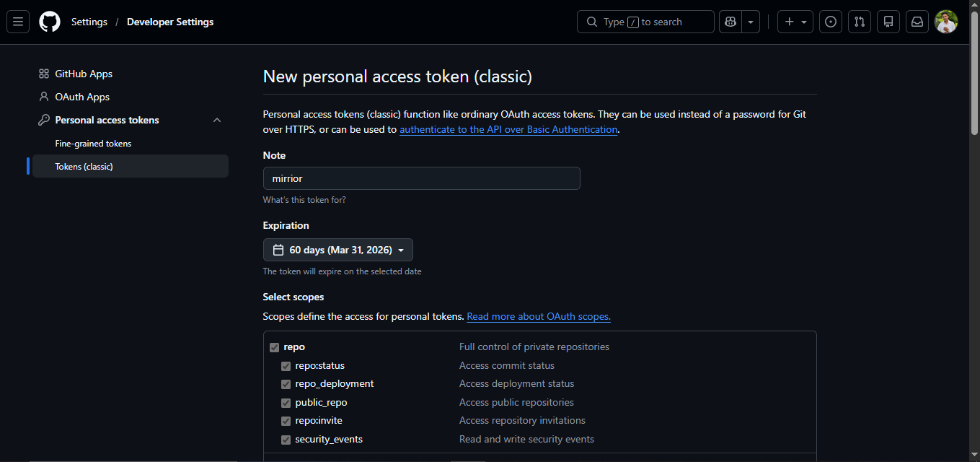This screenshot has width=980, height=462.
Task: Toggle the repo:status checkbox
Action: coord(286,366)
